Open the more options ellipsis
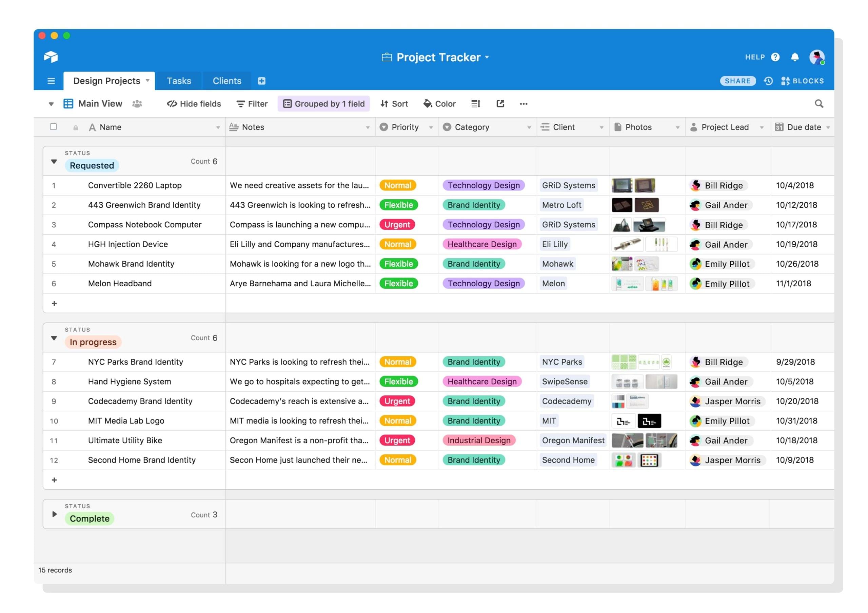 524,104
